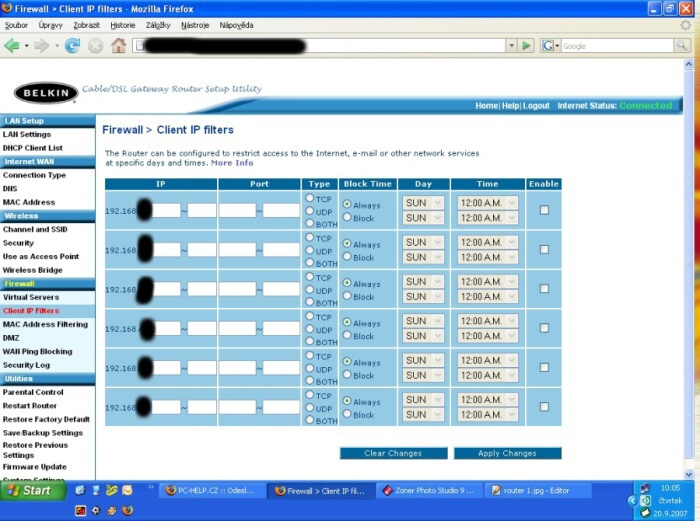This screenshot has height=521, width=700.
Task: Enable the first IP filter rule checkbox
Action: 544,210
